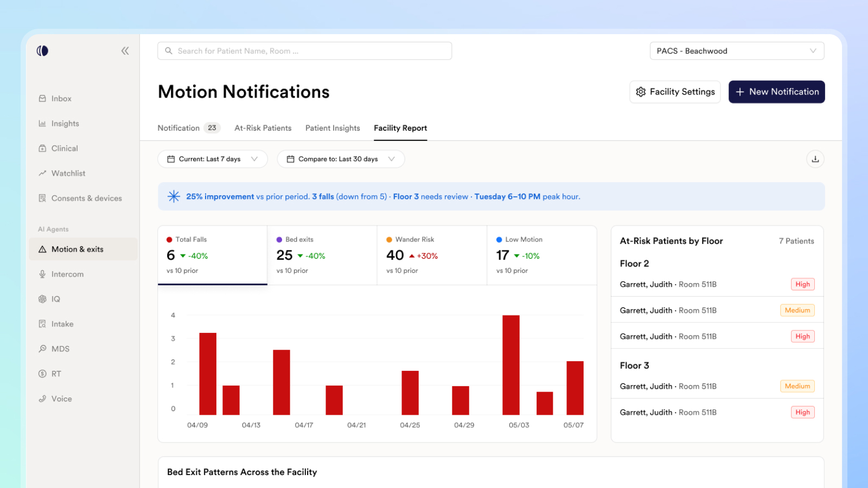Screen dimensions: 868x488
Task: Click the app logo icon
Action: click(x=42, y=50)
